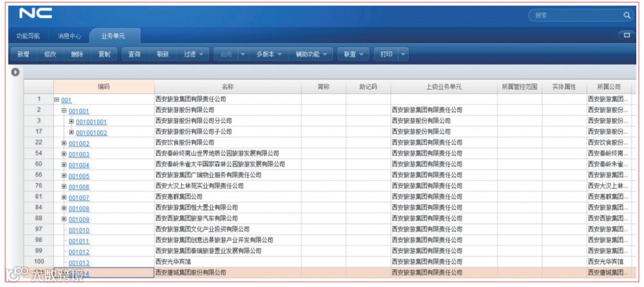Open the 过滤 dropdown
This screenshot has height=287, width=644.
click(193, 54)
